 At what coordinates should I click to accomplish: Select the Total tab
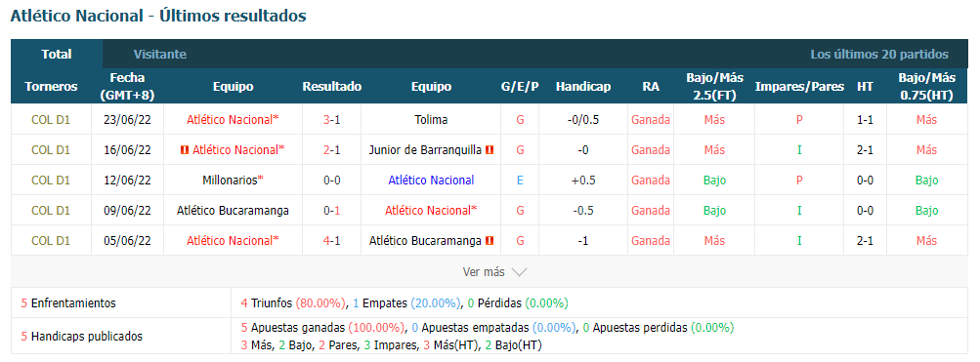pyautogui.click(x=57, y=55)
